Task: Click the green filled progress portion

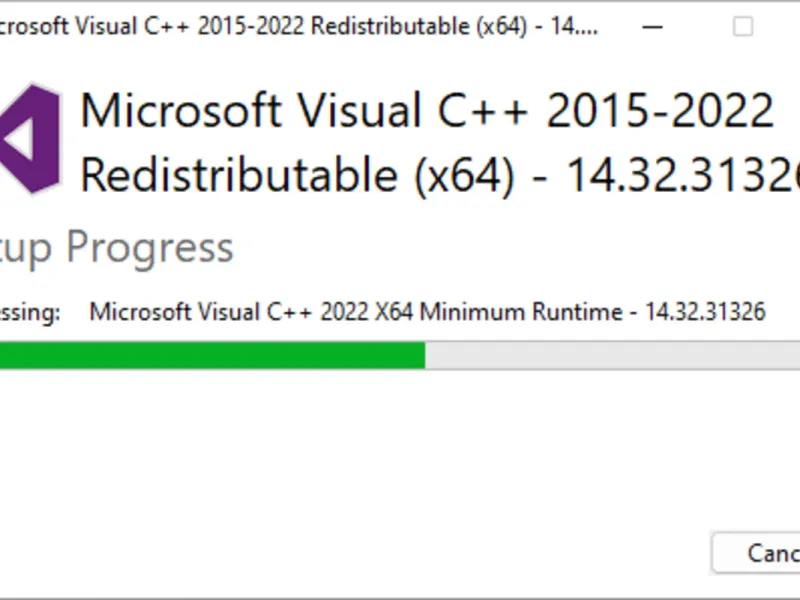Action: [x=212, y=355]
